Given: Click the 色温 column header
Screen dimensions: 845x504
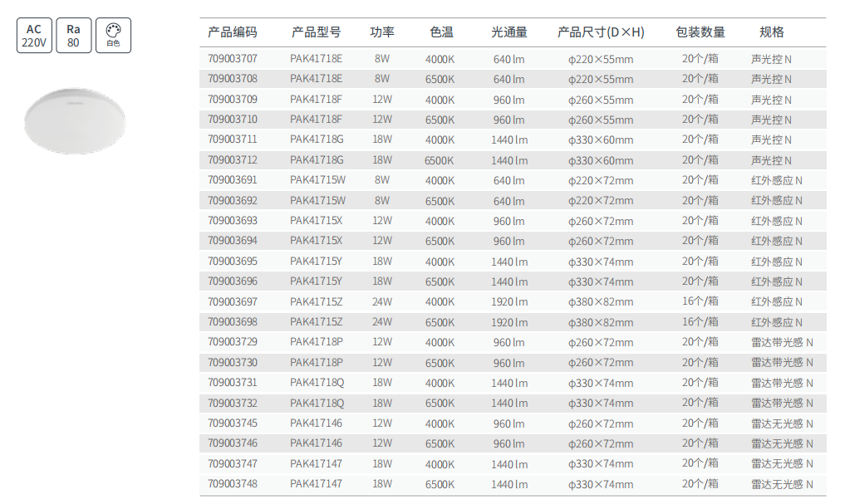Looking at the screenshot, I should [x=442, y=32].
